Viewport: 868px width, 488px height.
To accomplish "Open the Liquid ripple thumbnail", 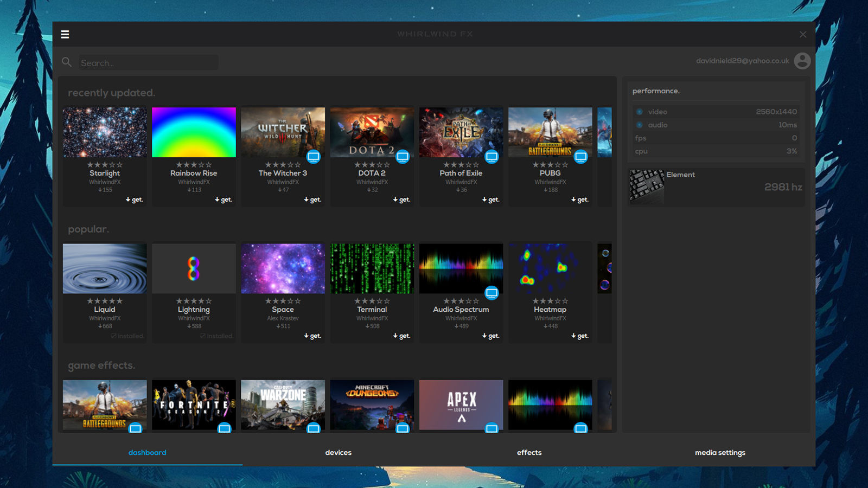I will click(105, 268).
